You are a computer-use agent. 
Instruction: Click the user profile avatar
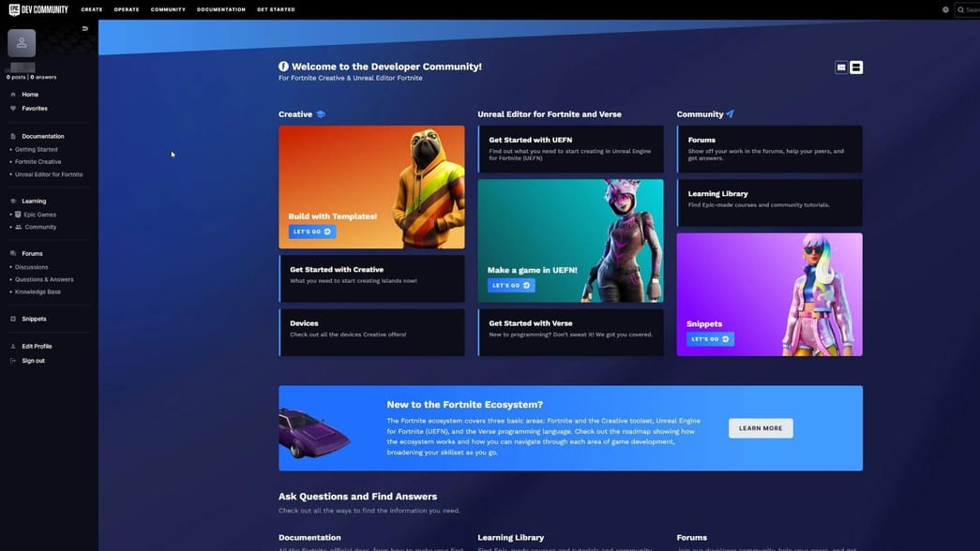22,43
